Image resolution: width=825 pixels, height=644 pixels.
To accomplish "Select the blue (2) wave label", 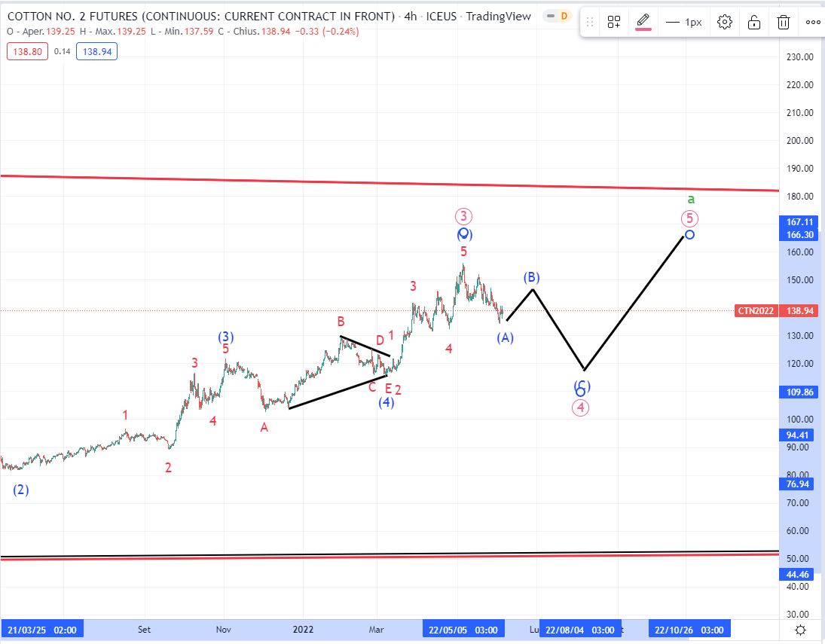I will (21, 490).
